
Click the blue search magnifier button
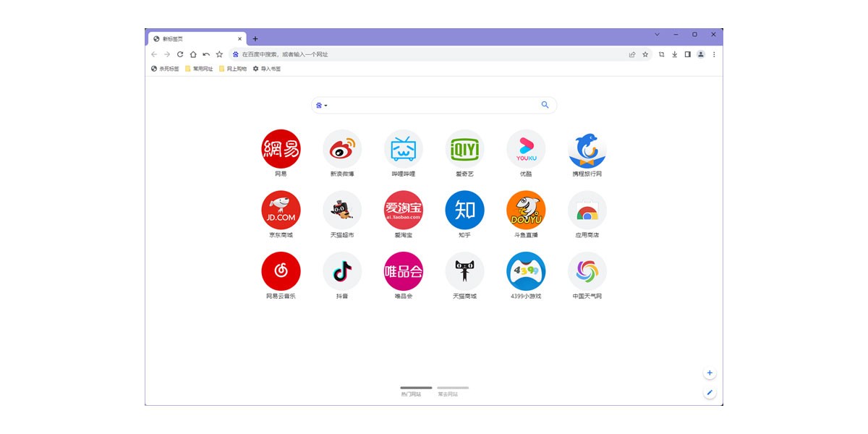[x=545, y=105]
